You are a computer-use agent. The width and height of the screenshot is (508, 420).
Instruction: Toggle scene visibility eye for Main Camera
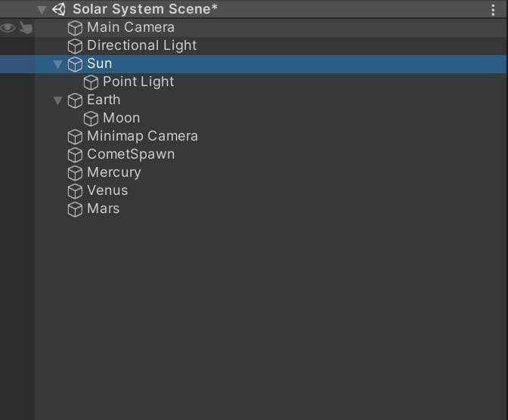tap(8, 28)
